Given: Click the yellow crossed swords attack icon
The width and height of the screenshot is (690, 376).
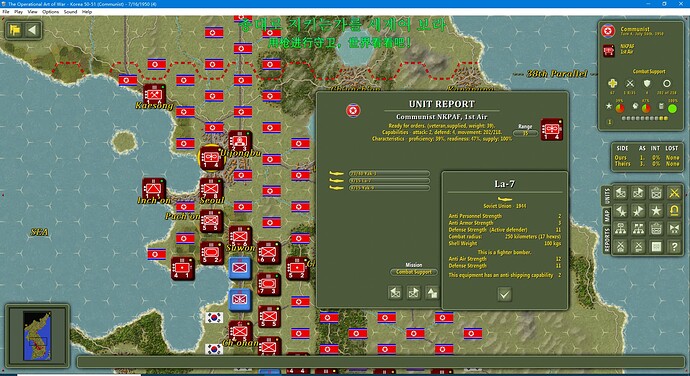Looking at the screenshot, I should 674,193.
